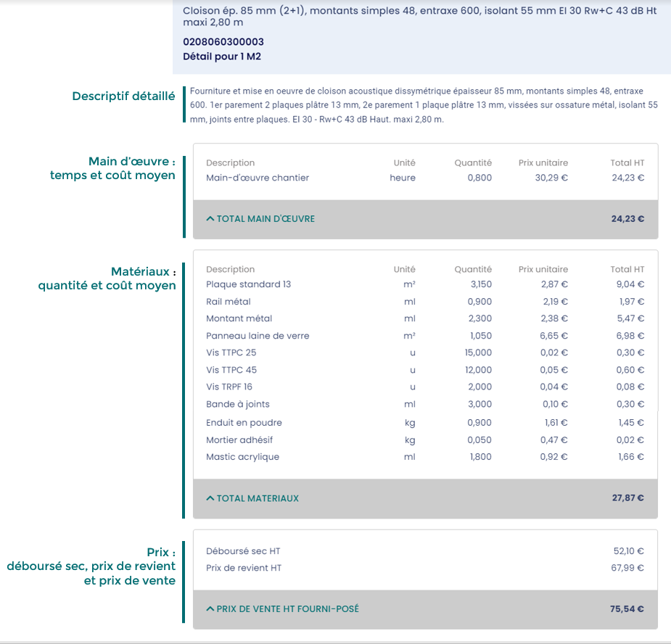Select the Vis TTPC 25 row

(x=231, y=352)
